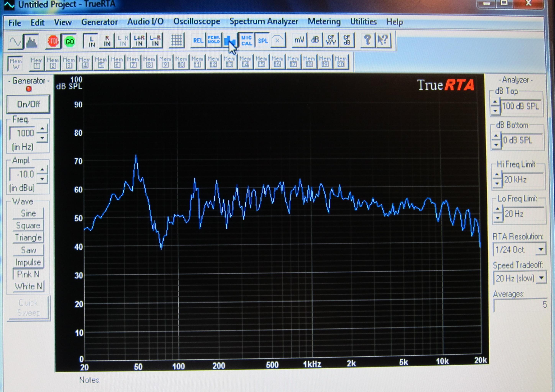
Task: Click the mV units icon
Action: (x=299, y=40)
